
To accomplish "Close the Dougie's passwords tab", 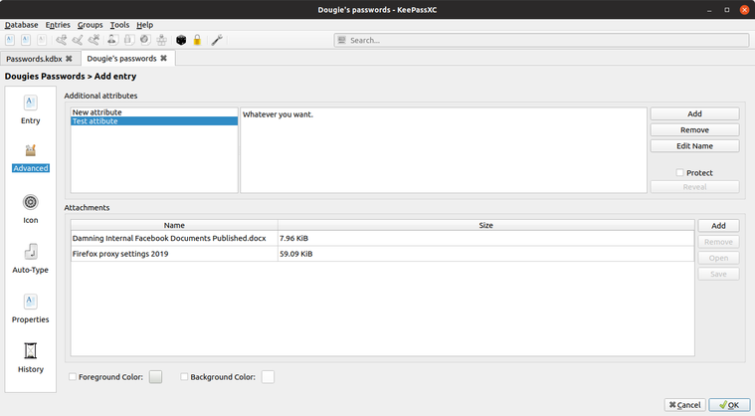I will point(164,58).
